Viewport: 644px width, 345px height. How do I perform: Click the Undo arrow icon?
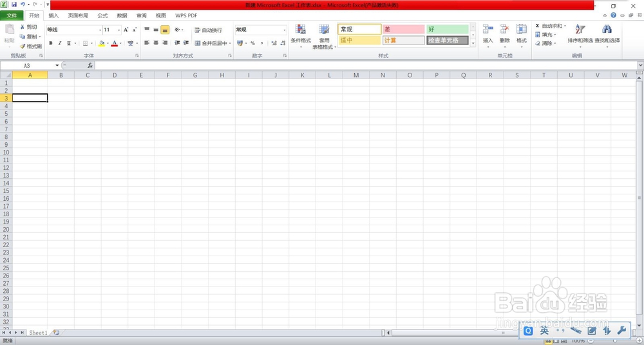pyautogui.click(x=23, y=5)
